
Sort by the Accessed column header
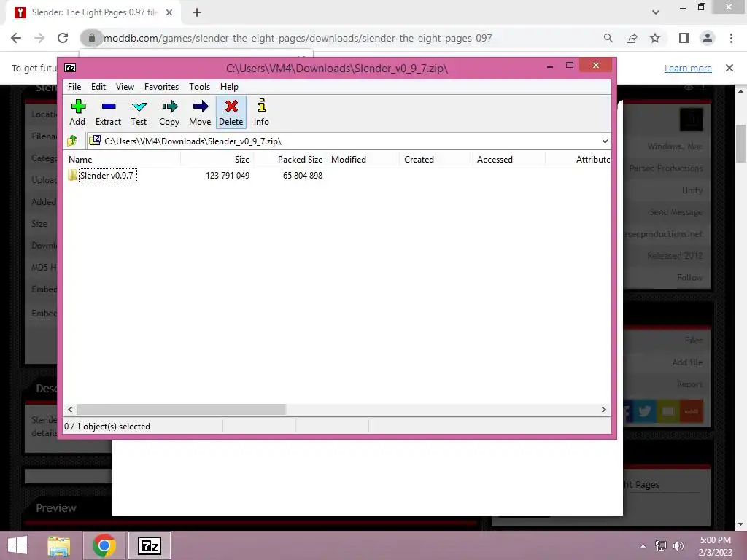(x=508, y=160)
